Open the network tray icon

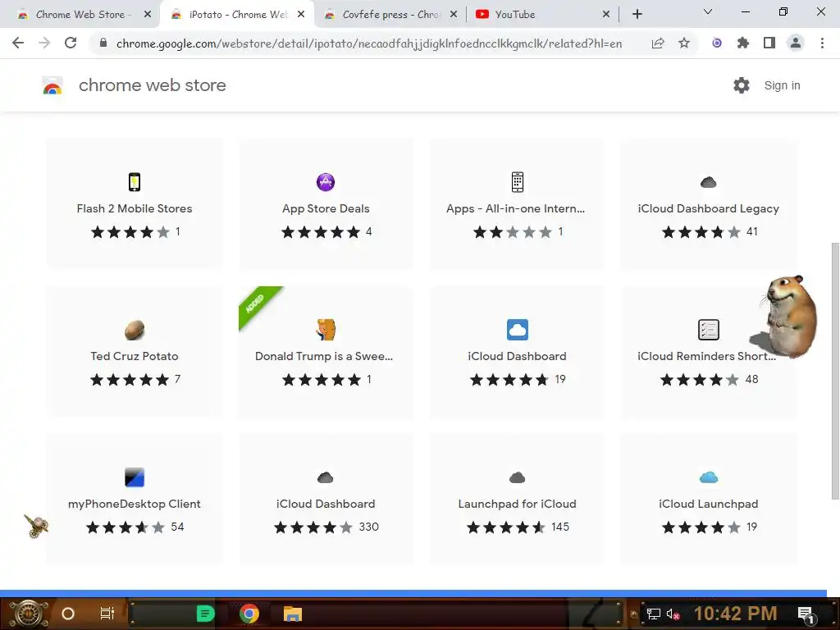(x=654, y=614)
